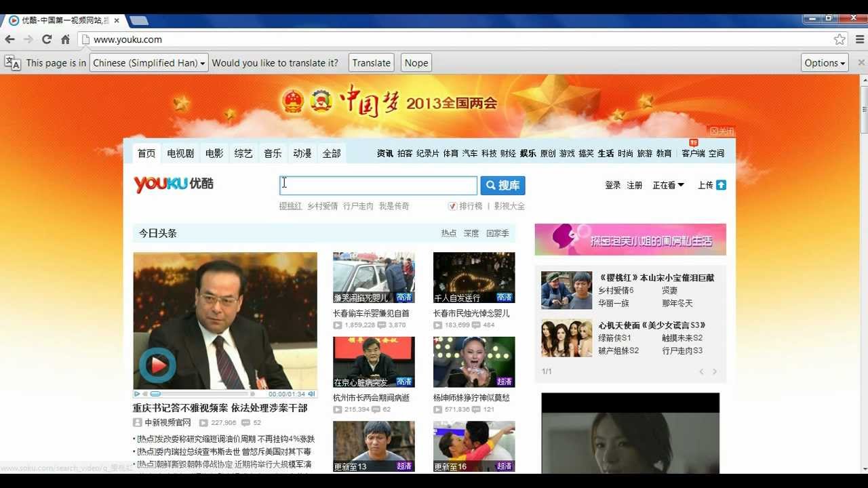Reload the Youku page
This screenshot has width=868, height=488.
coord(47,39)
